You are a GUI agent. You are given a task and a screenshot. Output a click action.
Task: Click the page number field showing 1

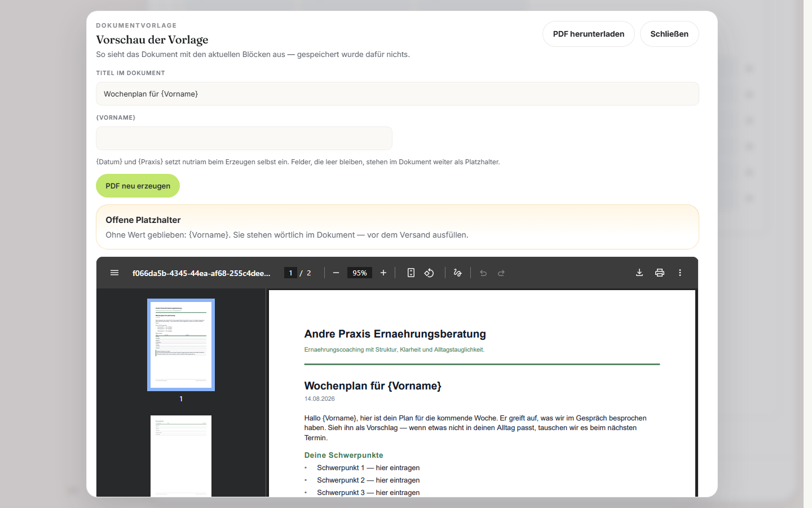pos(290,273)
